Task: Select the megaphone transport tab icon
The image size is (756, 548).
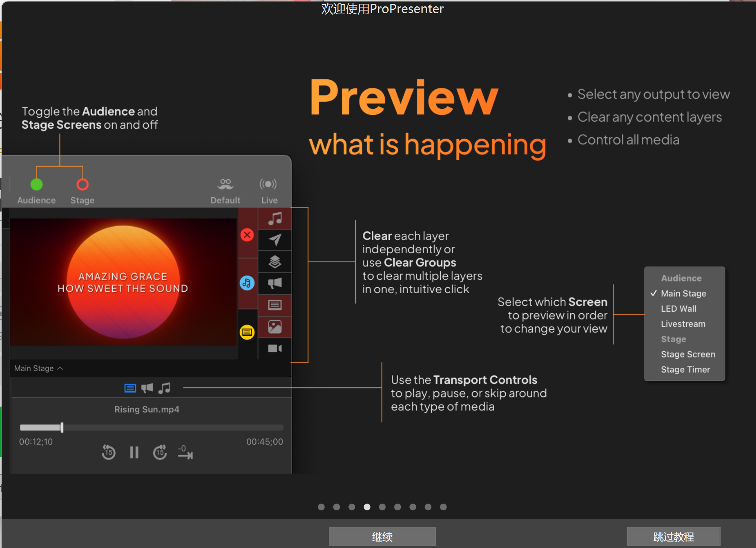Action: (x=147, y=388)
